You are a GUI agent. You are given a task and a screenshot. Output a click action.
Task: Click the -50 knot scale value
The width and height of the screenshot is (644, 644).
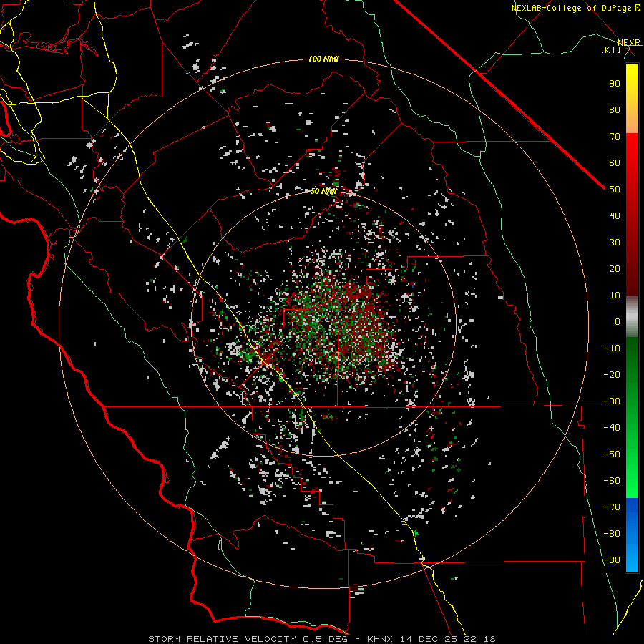[612, 454]
